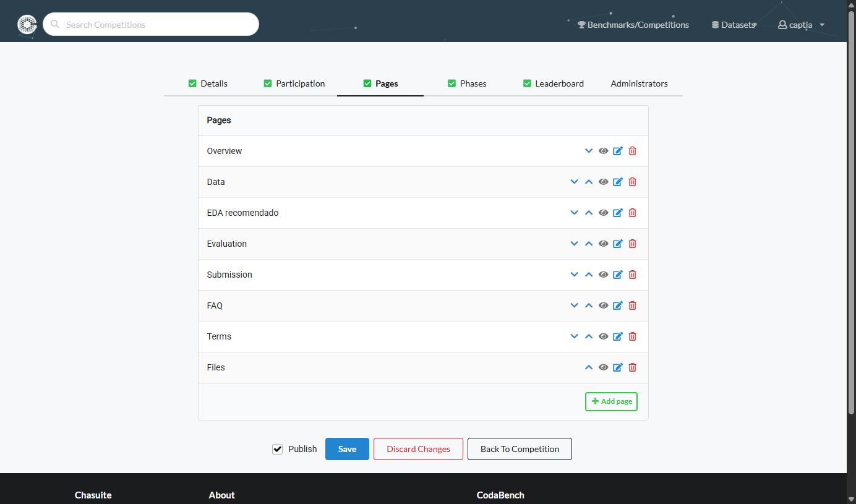This screenshot has height=504, width=856.
Task: Delete the EDA recomendado page
Action: pos(632,213)
